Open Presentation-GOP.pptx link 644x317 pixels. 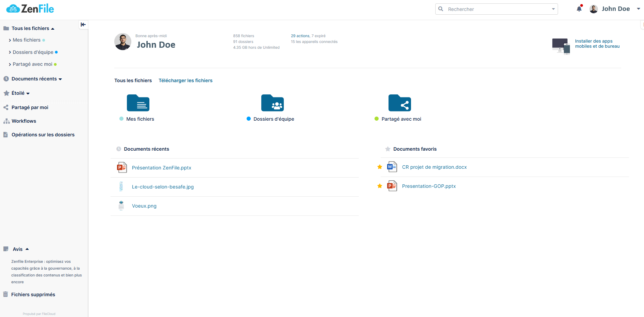[429, 186]
